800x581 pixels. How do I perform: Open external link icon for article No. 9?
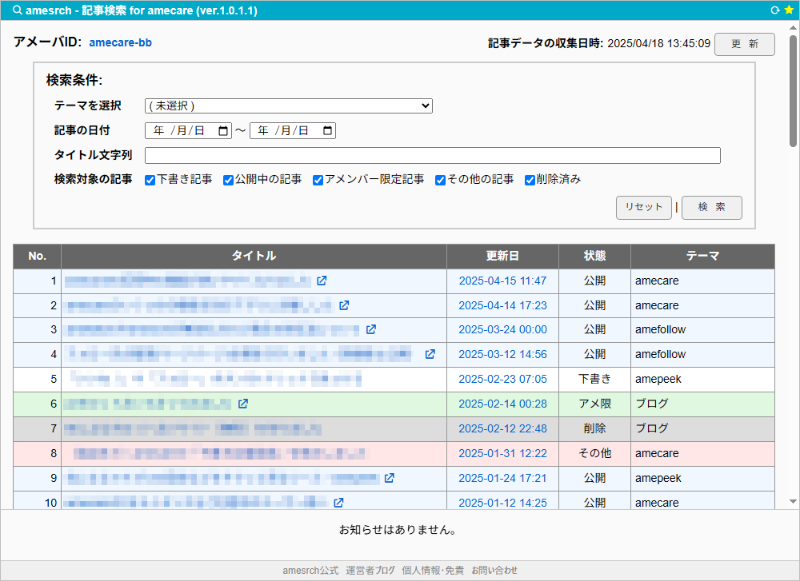(x=389, y=478)
